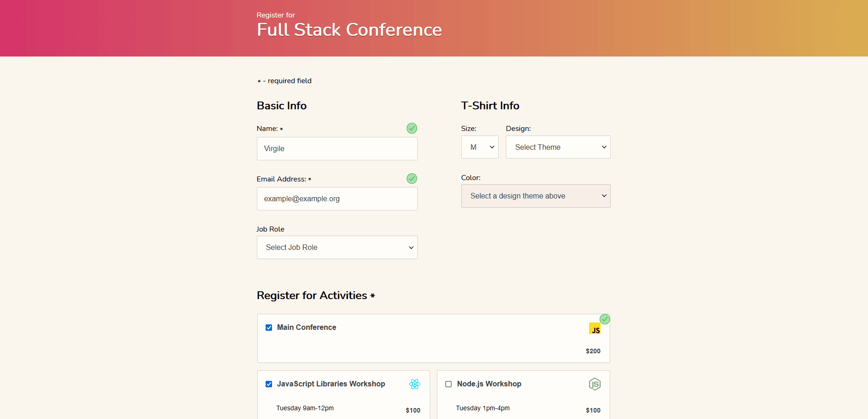Click the JavaScript Libraries Workshop label
The width and height of the screenshot is (868, 419).
[331, 384]
